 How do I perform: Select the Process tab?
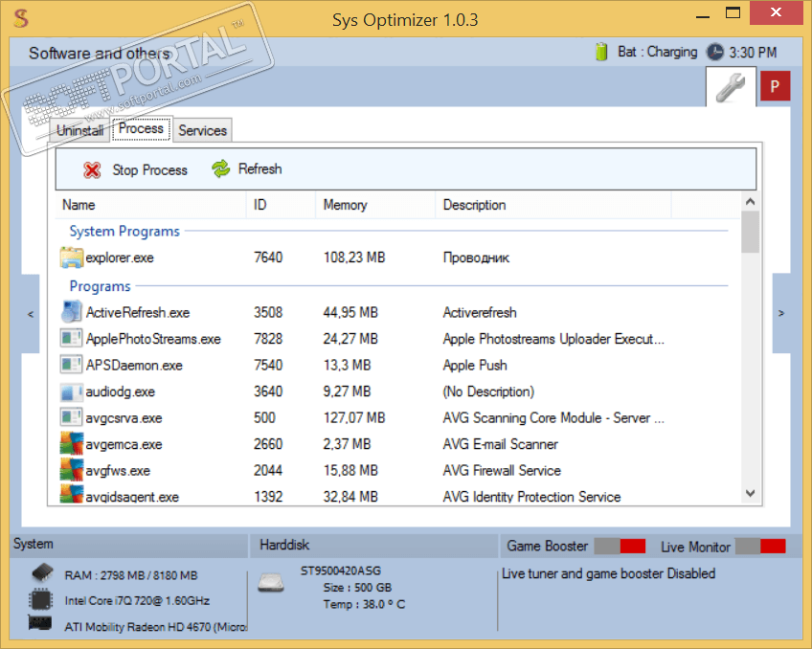(141, 128)
